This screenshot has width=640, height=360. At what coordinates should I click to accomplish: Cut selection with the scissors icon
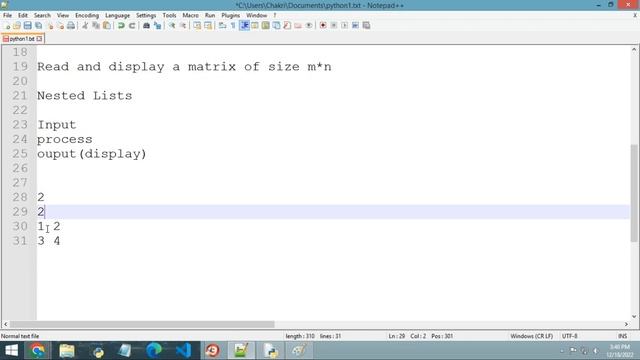[x=85, y=26]
